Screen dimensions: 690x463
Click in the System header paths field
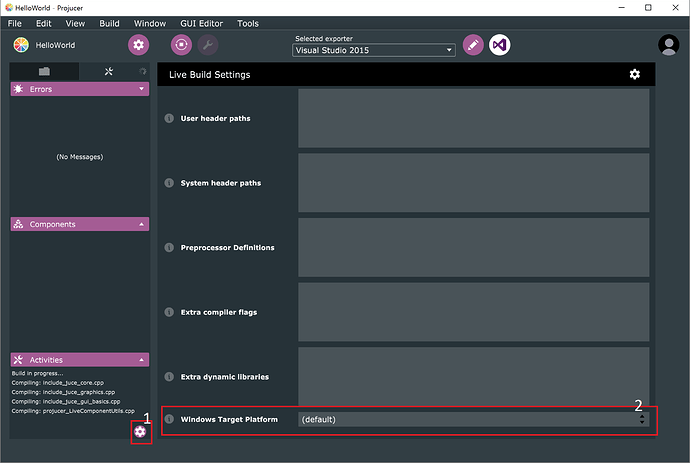[x=473, y=183]
